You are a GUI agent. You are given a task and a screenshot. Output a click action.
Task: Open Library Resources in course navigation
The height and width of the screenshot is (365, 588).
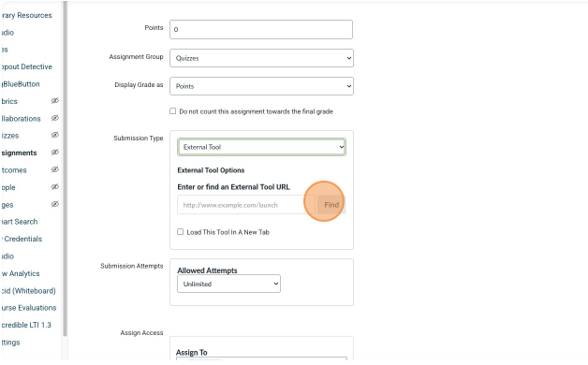pos(26,15)
